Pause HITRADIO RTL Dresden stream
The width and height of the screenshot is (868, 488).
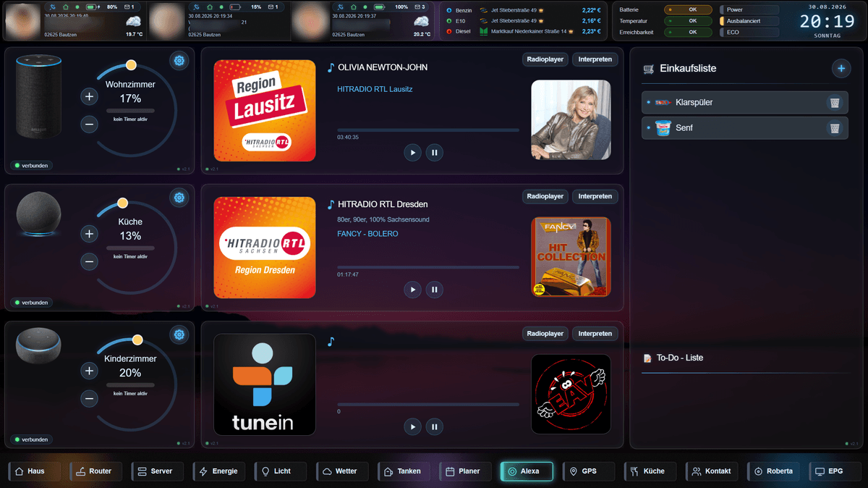[434, 290]
